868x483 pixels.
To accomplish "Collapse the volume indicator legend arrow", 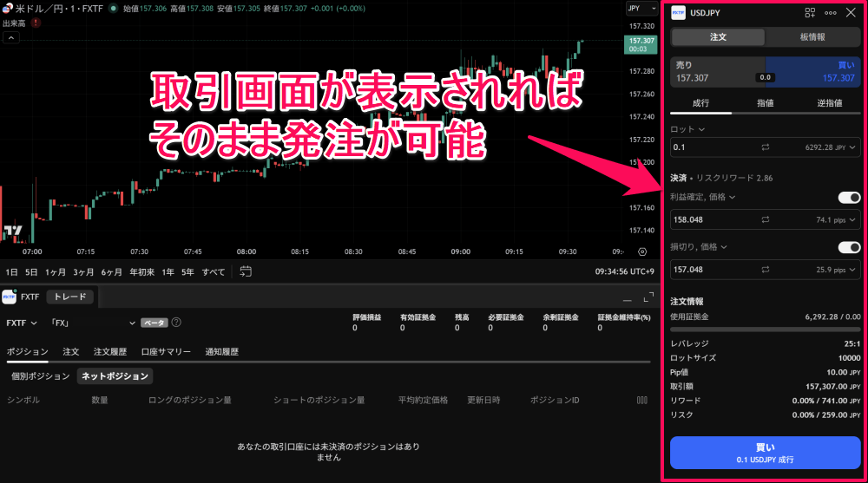I will click(x=11, y=37).
